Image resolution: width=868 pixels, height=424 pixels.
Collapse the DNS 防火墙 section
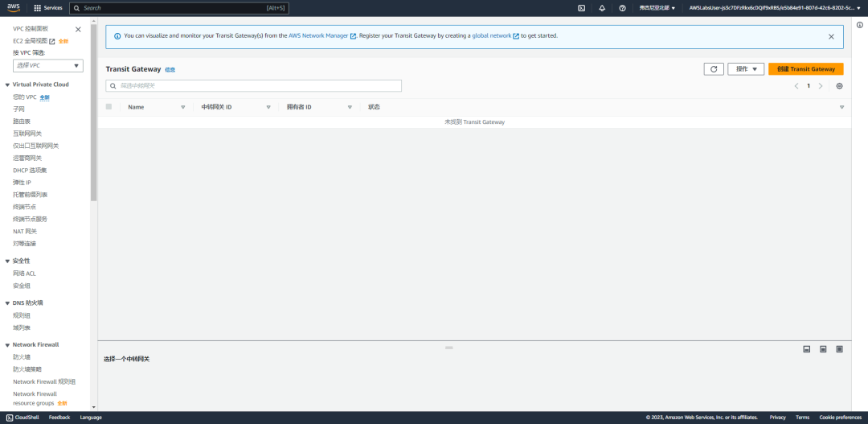pos(8,303)
